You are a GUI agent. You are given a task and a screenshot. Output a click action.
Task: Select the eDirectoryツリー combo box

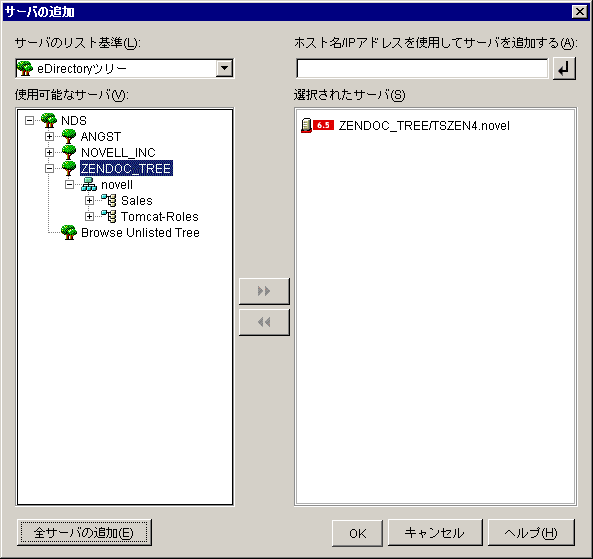pos(124,68)
